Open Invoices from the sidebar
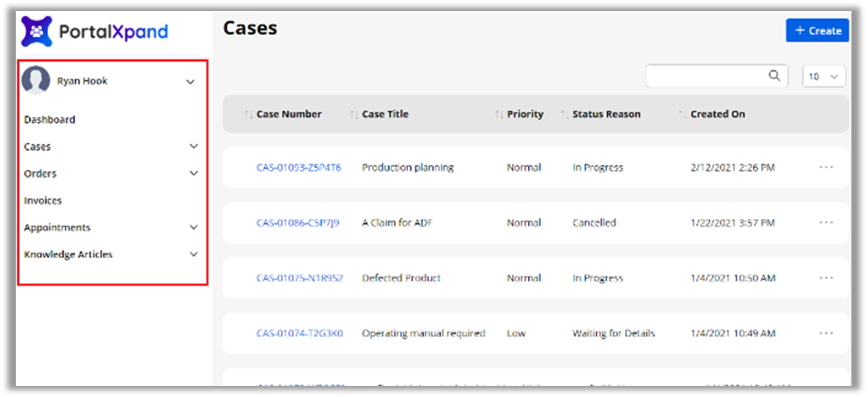Viewport: 868px width, 397px height. coord(43,200)
